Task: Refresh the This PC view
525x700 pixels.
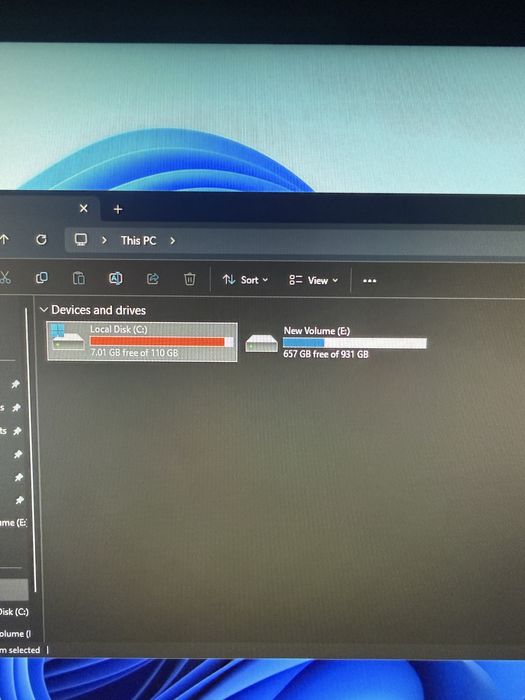Action: pos(41,240)
